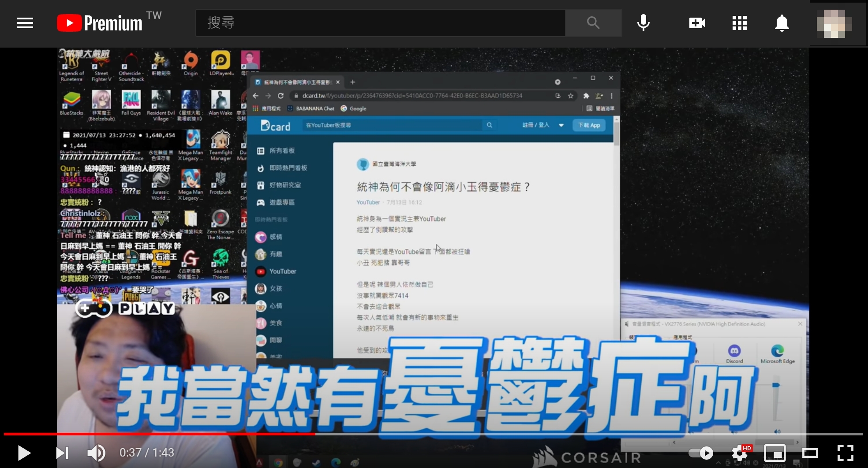Screen dimensions: 868x468
Task: Select the 心情 board
Action: (269, 305)
